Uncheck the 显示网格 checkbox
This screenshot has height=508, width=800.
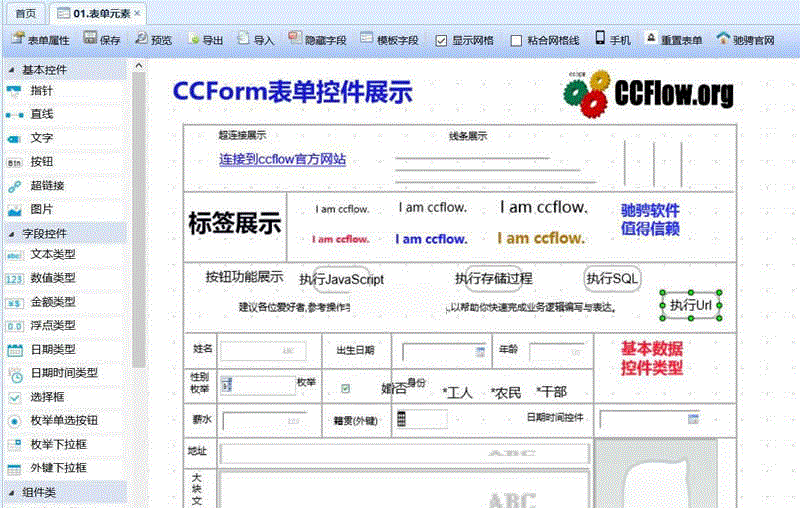click(x=441, y=41)
